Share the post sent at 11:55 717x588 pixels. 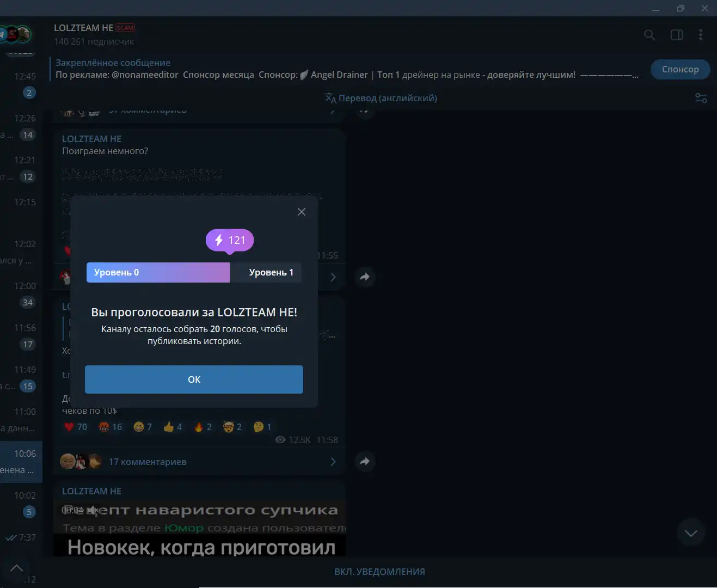tap(365, 277)
